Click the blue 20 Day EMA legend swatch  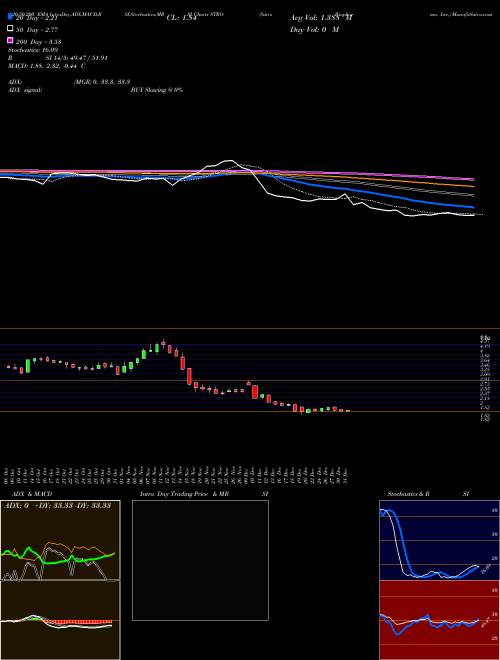[x=10, y=16]
